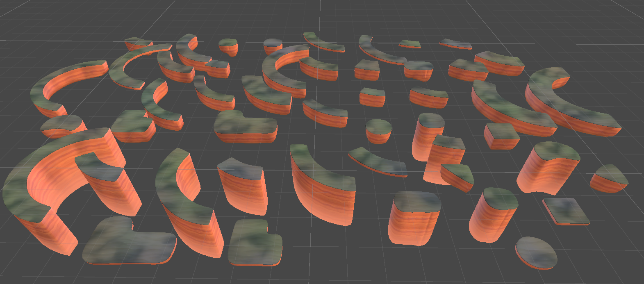Screen dimensions: 644x284
Task: Click the small cube-like rounded block
Action: click(x=501, y=136)
